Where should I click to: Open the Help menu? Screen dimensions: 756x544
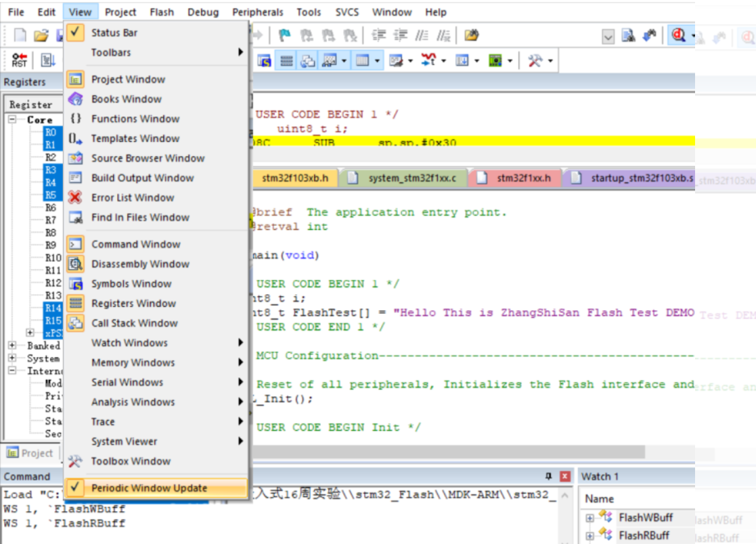(x=435, y=12)
